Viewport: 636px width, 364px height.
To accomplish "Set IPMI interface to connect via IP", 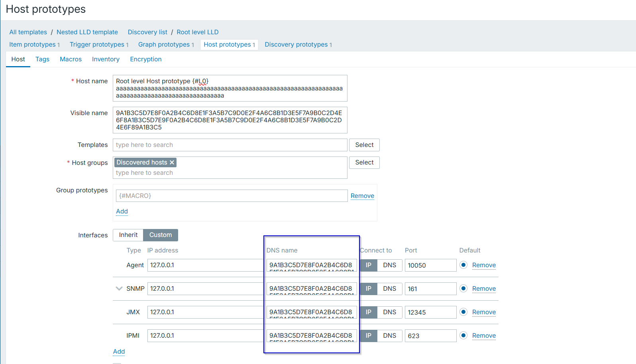I will (x=369, y=336).
